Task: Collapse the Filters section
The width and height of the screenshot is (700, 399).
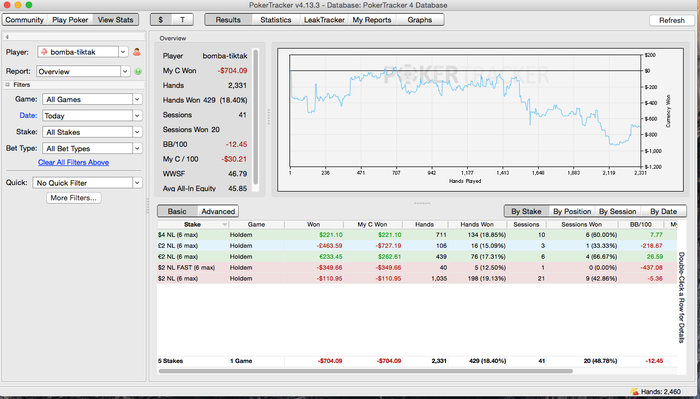Action: (x=7, y=84)
